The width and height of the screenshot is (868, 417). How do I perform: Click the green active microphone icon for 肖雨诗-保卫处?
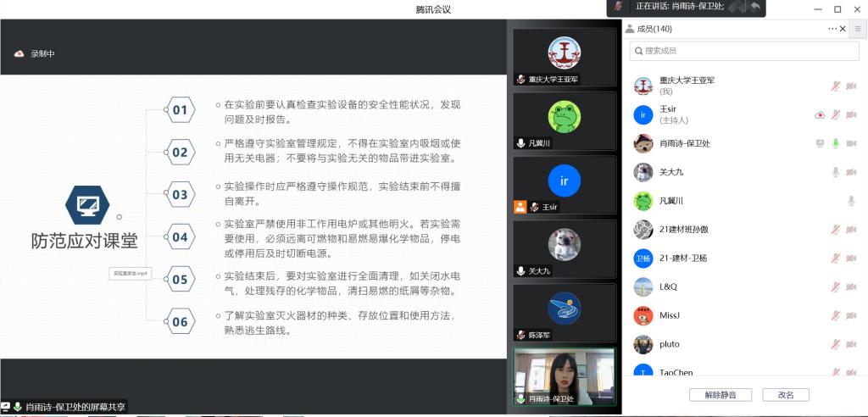click(x=836, y=143)
